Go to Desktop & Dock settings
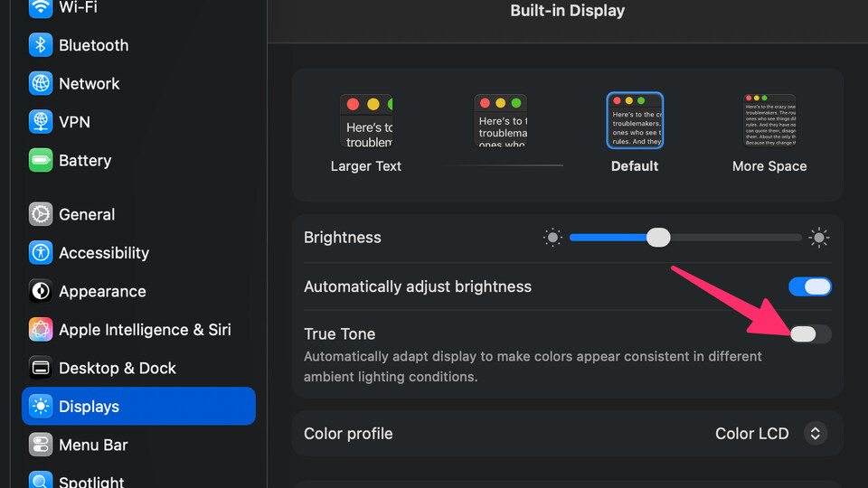The height and width of the screenshot is (488, 868). pos(138,368)
